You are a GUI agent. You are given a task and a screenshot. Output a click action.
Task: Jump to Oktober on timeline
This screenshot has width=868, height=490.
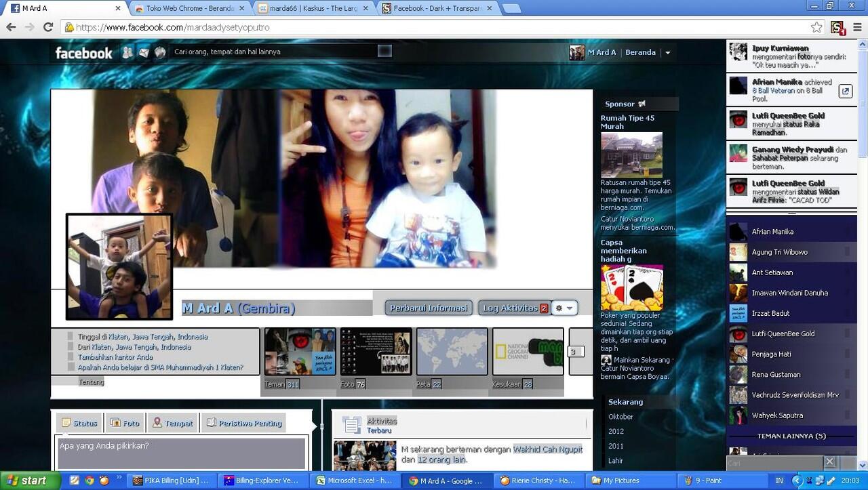[x=620, y=417]
